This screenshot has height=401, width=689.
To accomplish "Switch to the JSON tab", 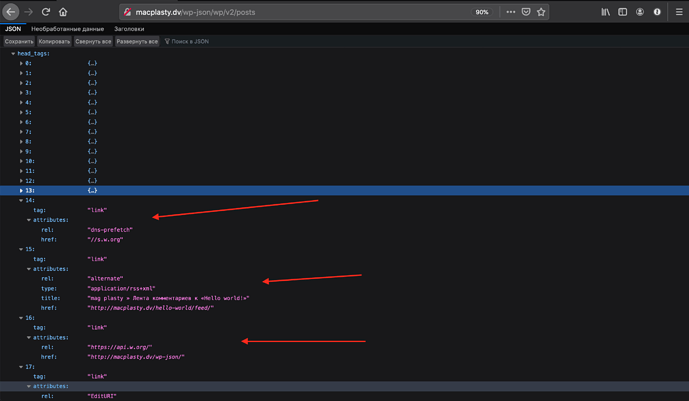I will [13, 29].
